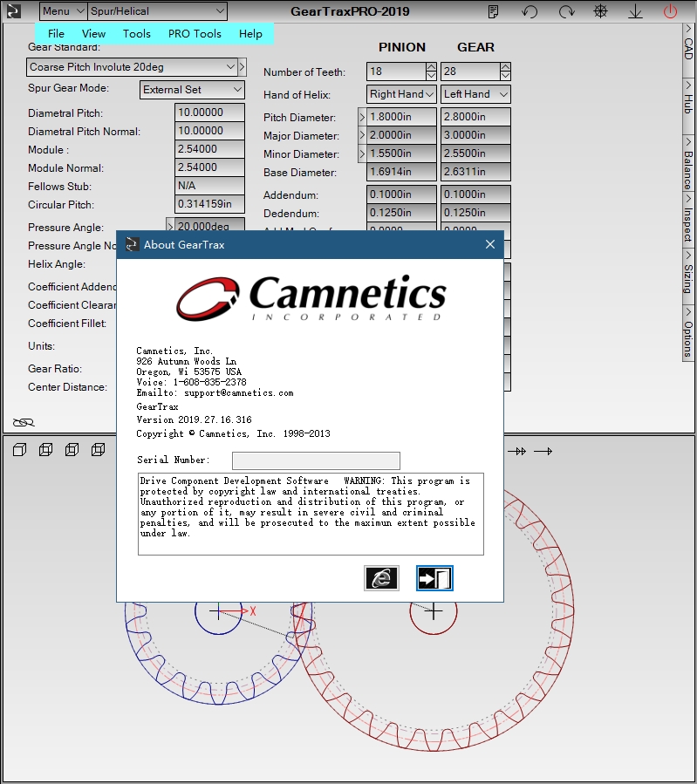Click the Module 2.54000 field
Image resolution: width=697 pixels, height=784 pixels.
point(209,149)
